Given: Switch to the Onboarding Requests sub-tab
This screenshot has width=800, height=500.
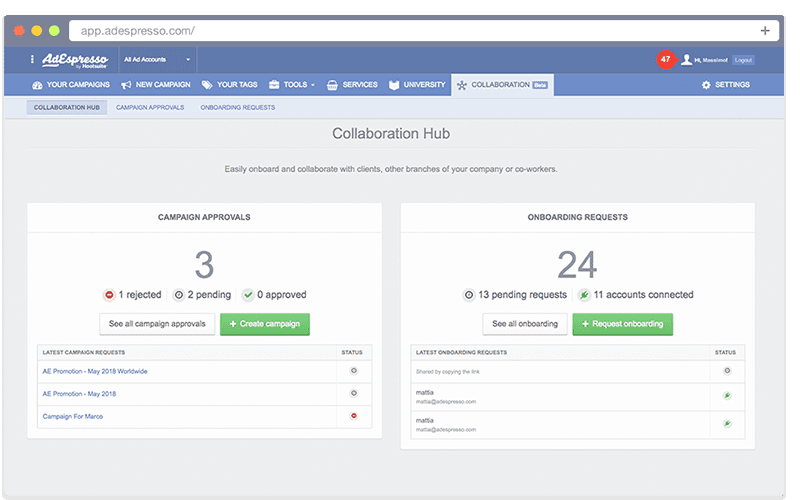Looking at the screenshot, I should pyautogui.click(x=237, y=107).
